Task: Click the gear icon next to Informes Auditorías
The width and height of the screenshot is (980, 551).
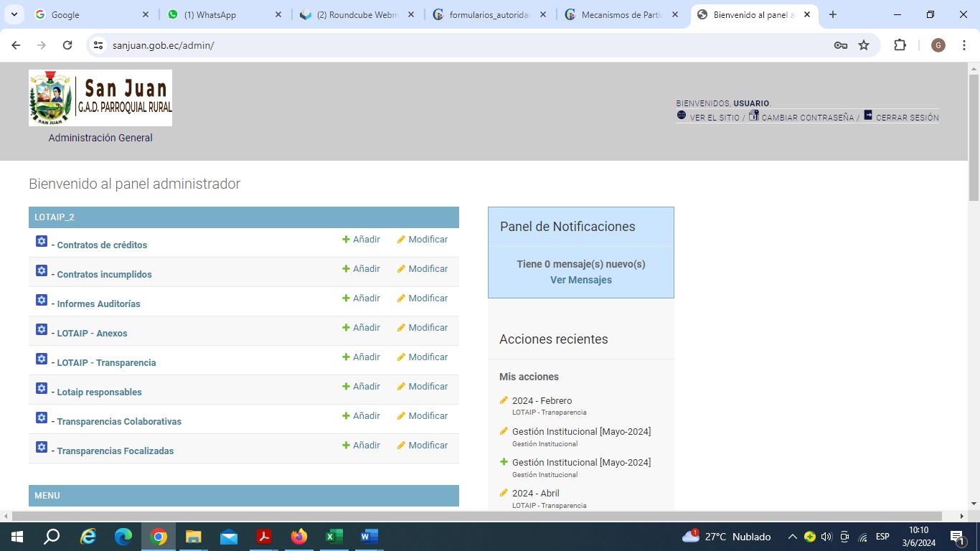Action: (x=42, y=300)
